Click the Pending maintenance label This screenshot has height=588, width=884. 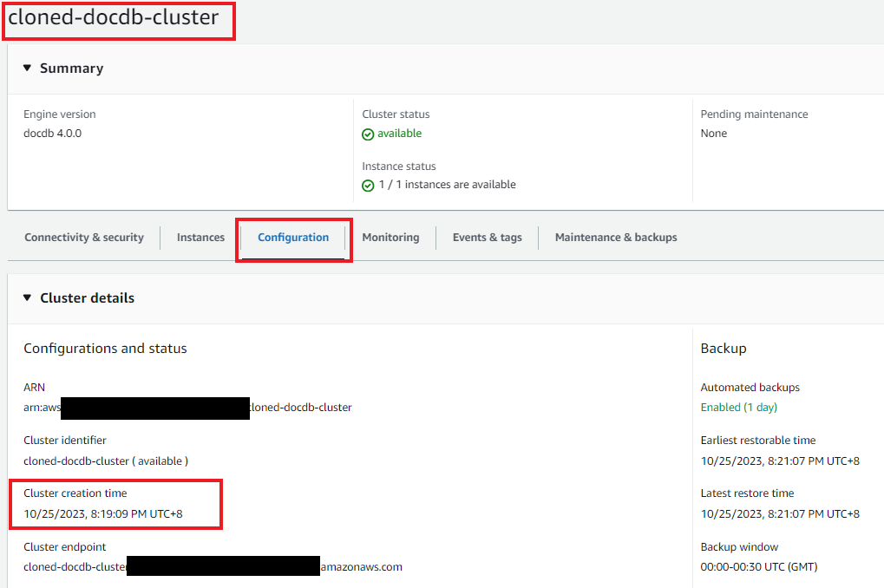[755, 114]
